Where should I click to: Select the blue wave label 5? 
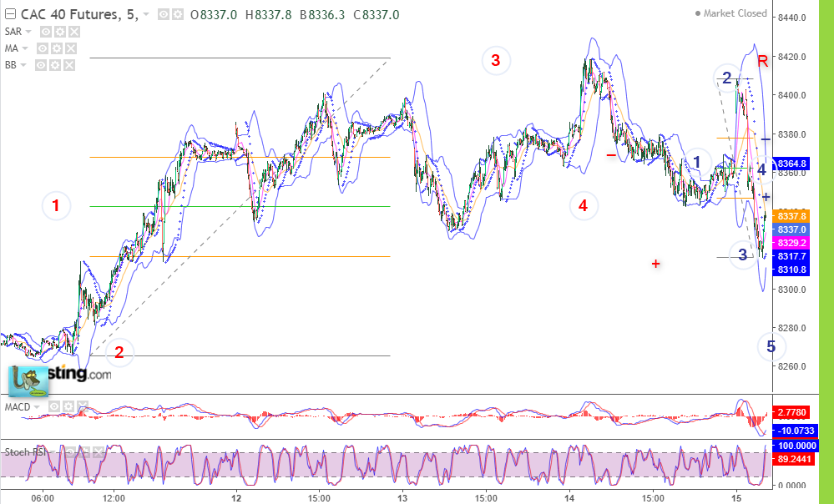click(x=771, y=346)
